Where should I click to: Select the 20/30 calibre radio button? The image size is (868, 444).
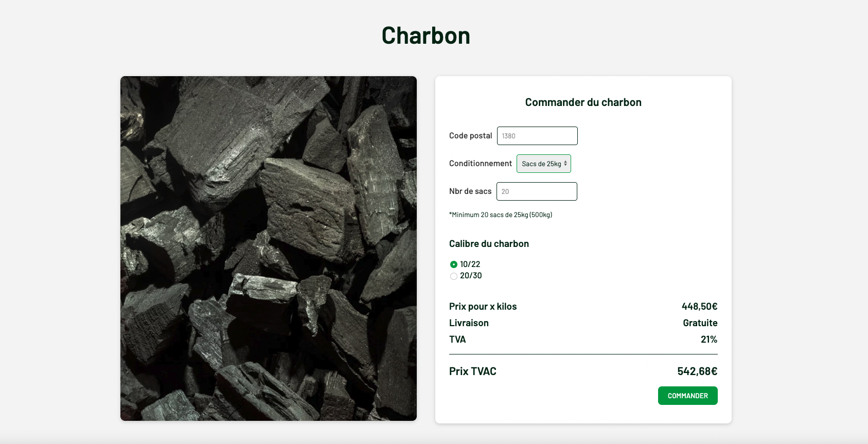[454, 276]
